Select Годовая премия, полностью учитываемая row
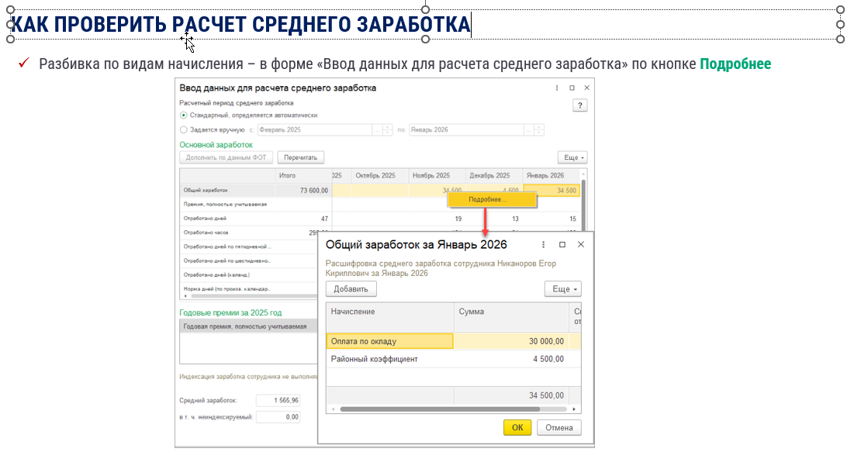This screenshot has width=868, height=452. point(248,326)
